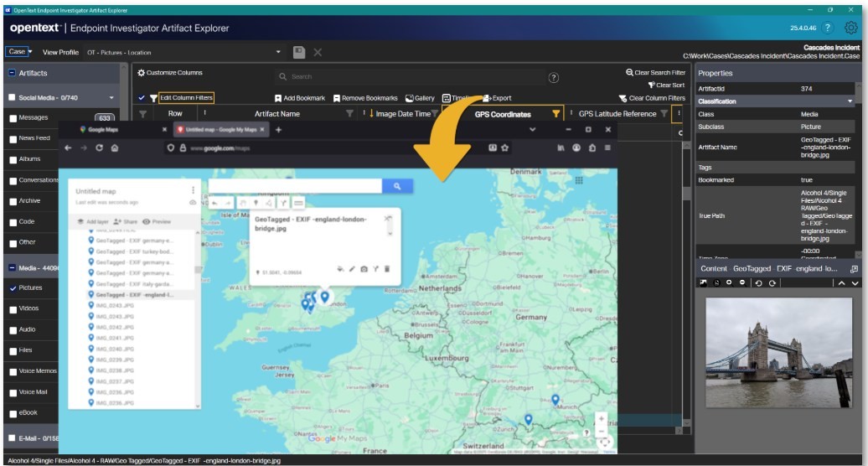Open the settings gear in title bar
868x466 pixels.
click(851, 28)
